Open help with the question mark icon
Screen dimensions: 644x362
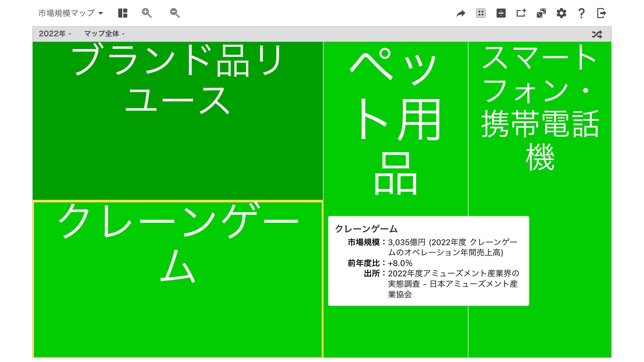pos(581,13)
